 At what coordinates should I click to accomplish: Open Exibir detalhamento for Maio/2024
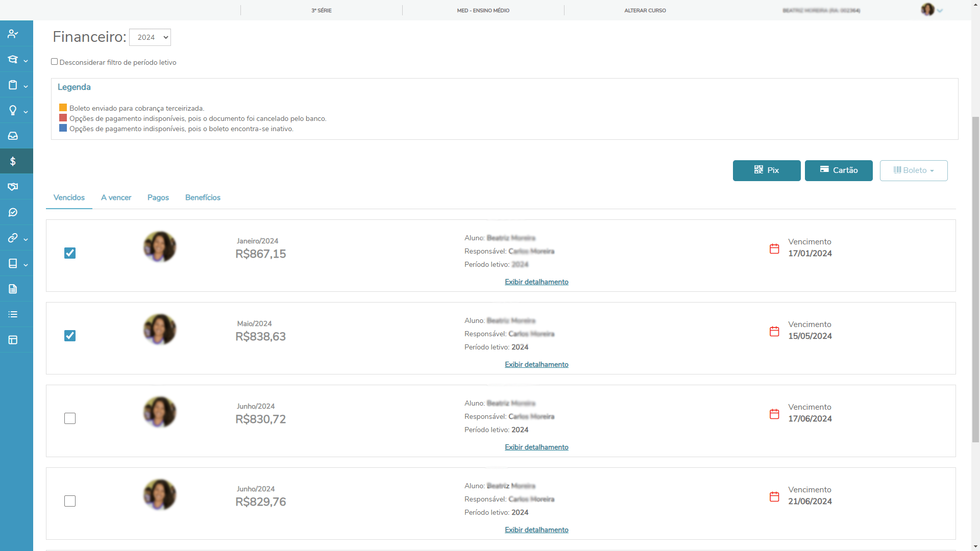point(536,364)
